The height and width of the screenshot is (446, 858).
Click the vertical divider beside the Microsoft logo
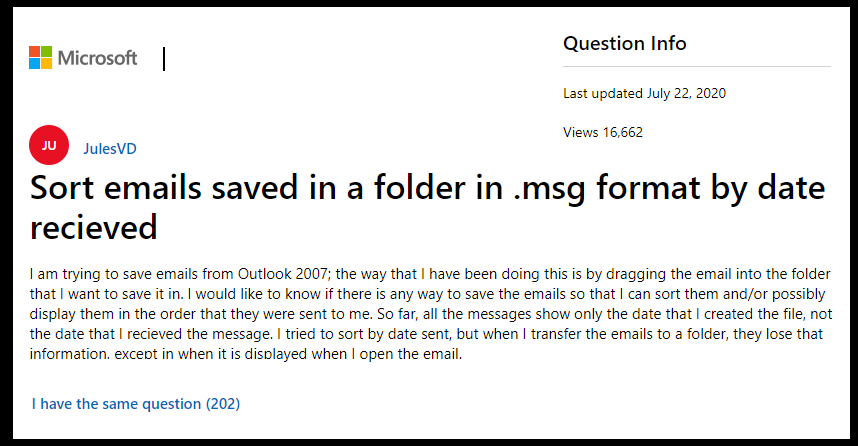(164, 59)
